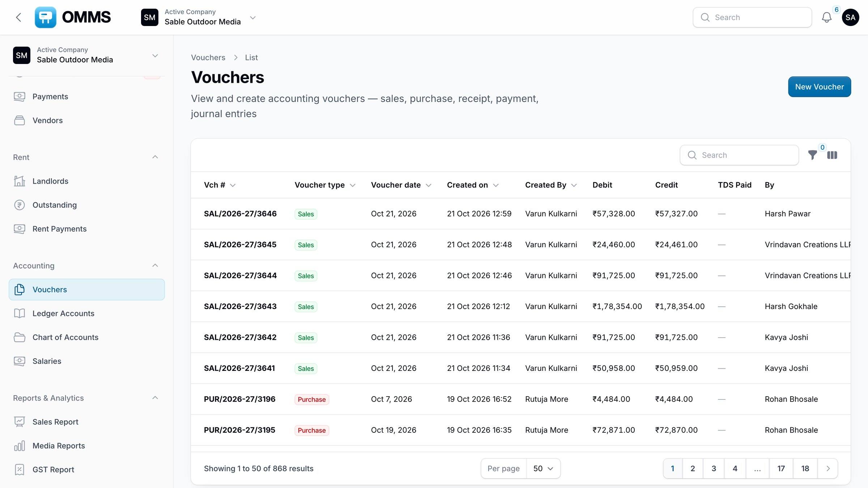This screenshot has width=868, height=488.
Task: Open the notifications bell
Action: [826, 17]
